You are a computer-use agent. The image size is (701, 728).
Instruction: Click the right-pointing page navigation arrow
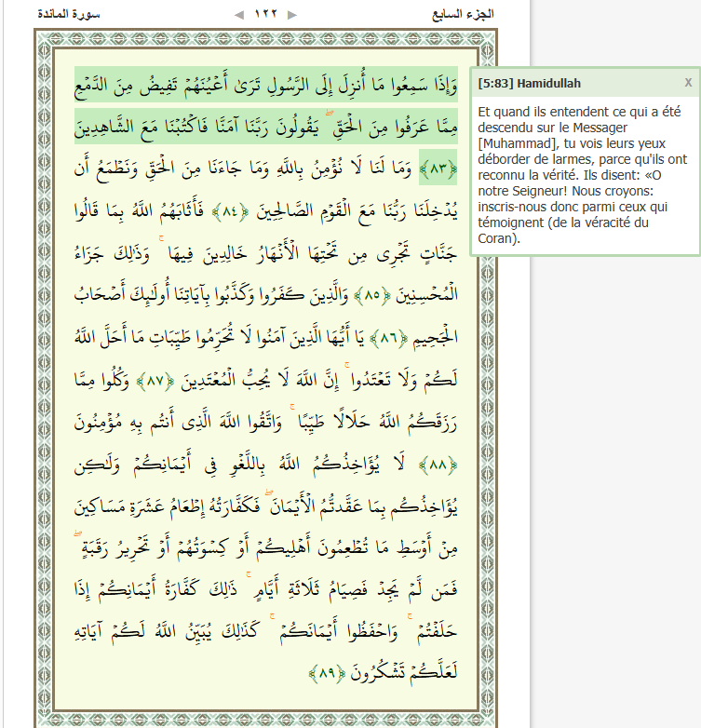291,15
